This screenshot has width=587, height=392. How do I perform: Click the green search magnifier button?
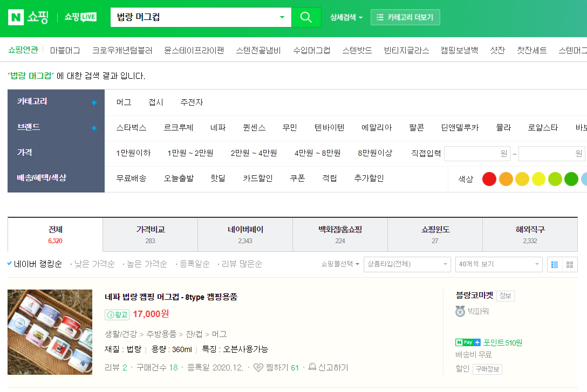[306, 17]
